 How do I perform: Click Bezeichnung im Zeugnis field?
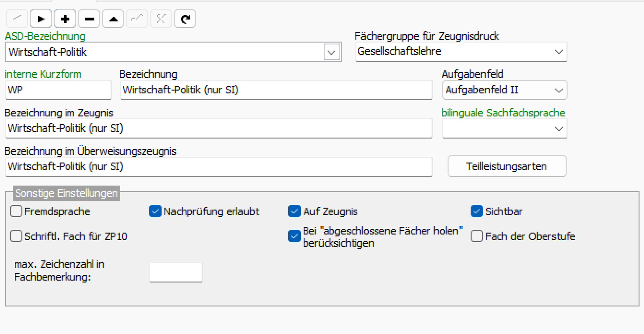[x=219, y=128]
